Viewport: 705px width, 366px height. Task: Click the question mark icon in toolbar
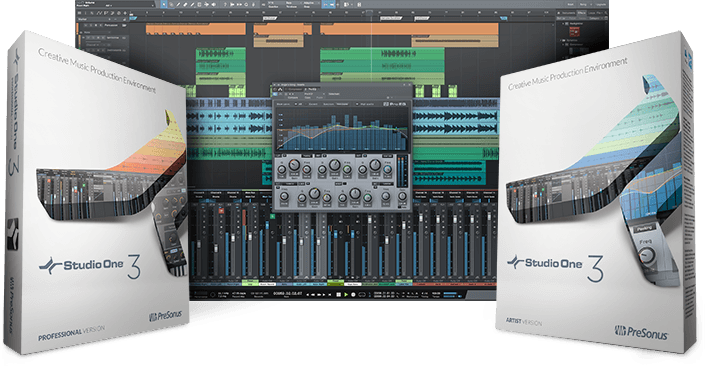tap(225, 4)
